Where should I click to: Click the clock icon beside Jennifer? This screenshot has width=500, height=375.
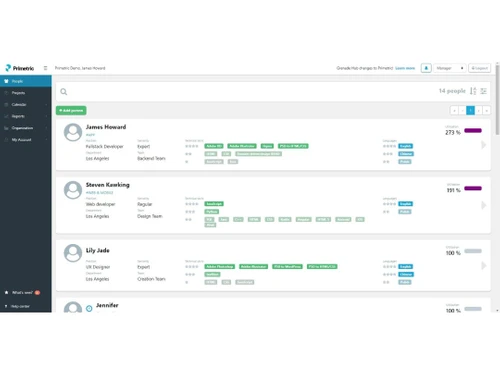click(89, 309)
